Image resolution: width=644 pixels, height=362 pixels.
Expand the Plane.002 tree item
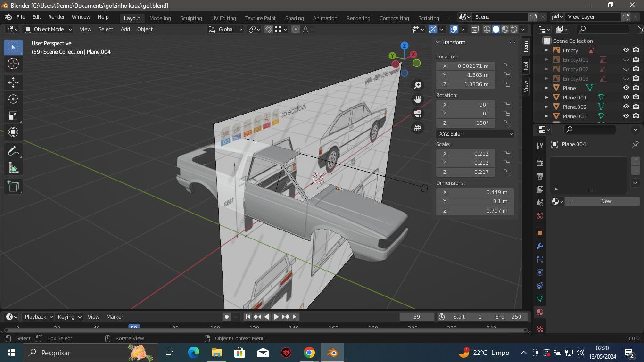[x=547, y=107]
